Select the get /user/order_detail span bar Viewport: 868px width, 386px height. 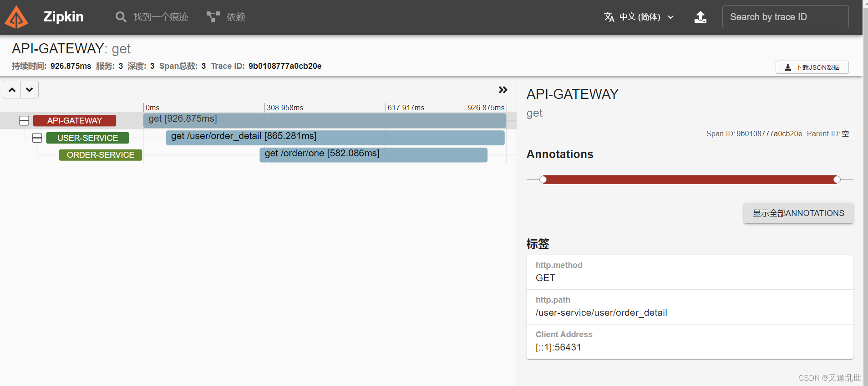point(335,137)
